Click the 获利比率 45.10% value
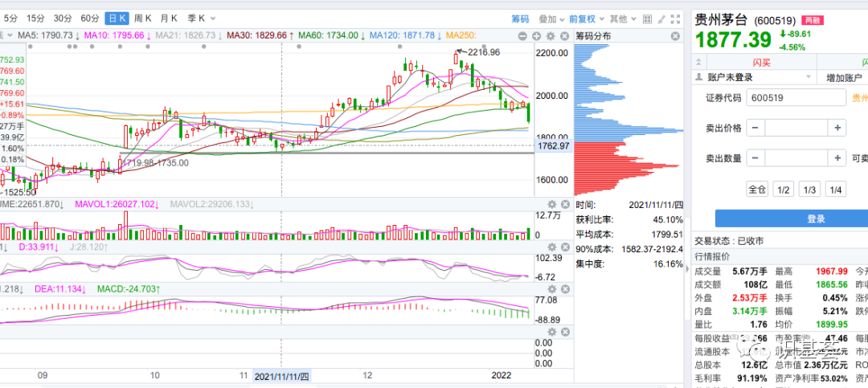 coord(668,219)
